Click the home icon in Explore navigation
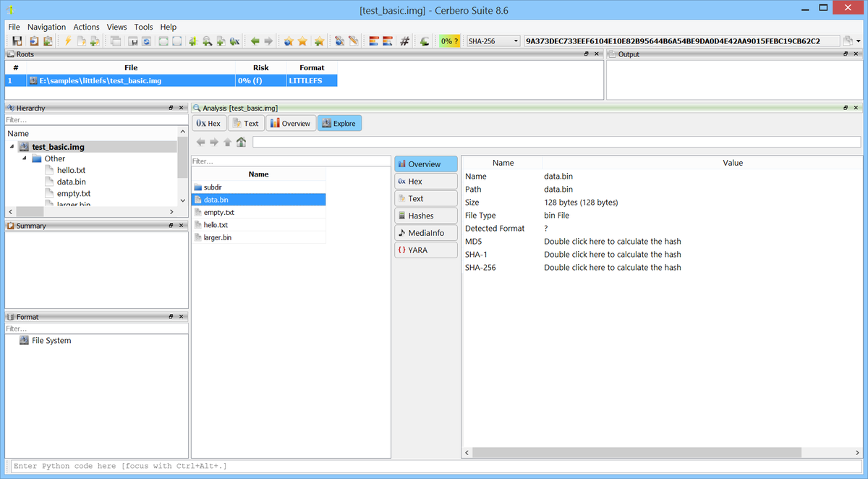Viewport: 868px width, 479px height. coord(241,142)
